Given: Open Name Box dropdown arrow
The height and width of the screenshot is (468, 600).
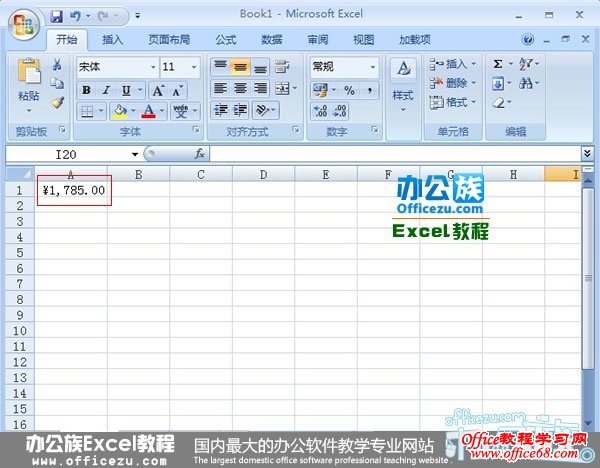Looking at the screenshot, I should (x=135, y=154).
